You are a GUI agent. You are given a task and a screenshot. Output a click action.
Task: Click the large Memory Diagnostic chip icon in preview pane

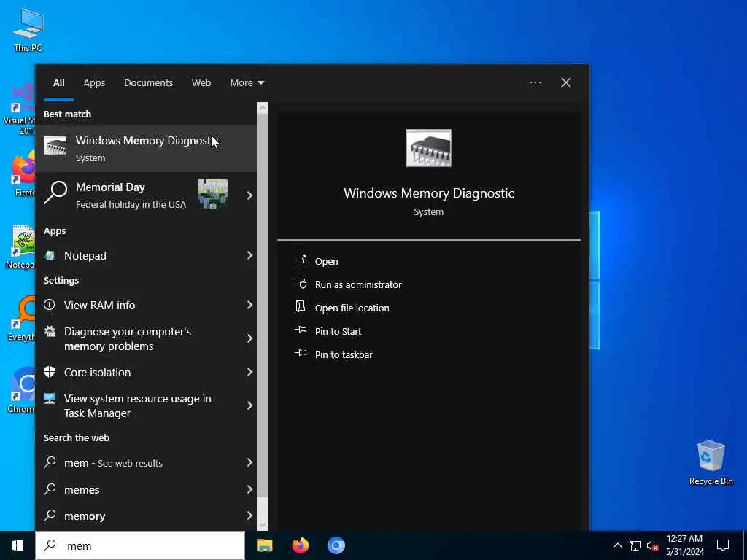[x=428, y=148]
